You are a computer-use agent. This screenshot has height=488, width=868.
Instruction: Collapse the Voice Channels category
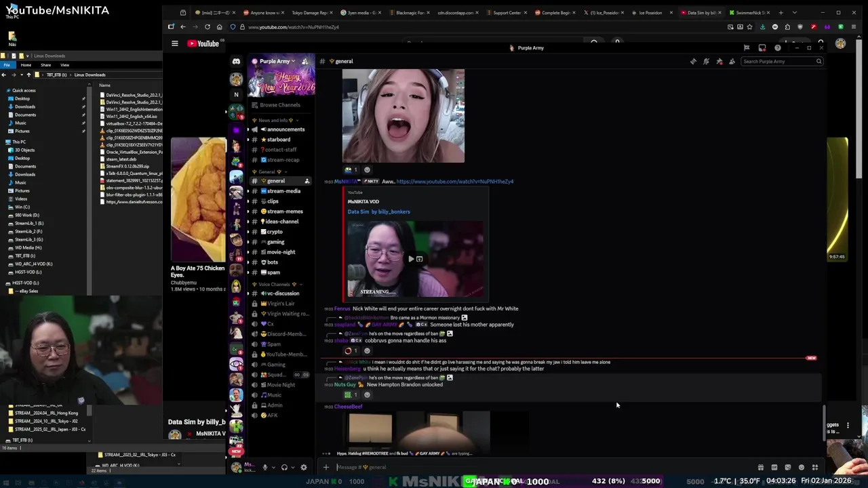click(276, 284)
